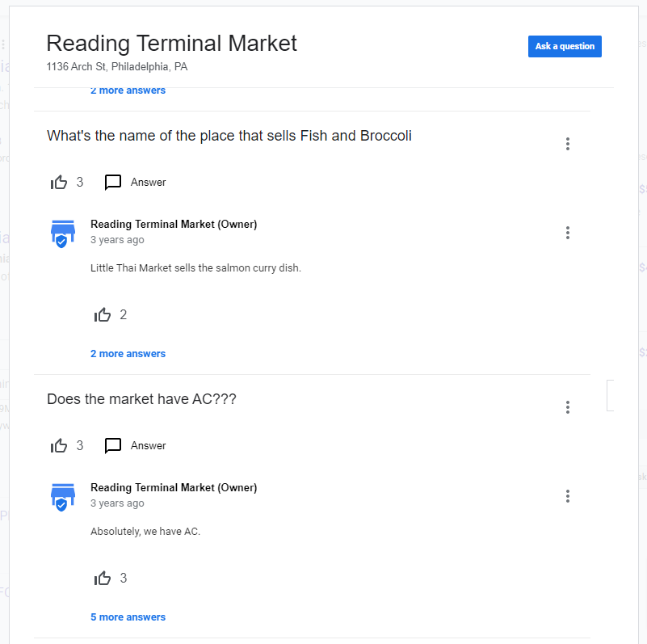The width and height of the screenshot is (647, 644).
Task: Show the partially hidden 2 more answers link
Action: tap(128, 90)
